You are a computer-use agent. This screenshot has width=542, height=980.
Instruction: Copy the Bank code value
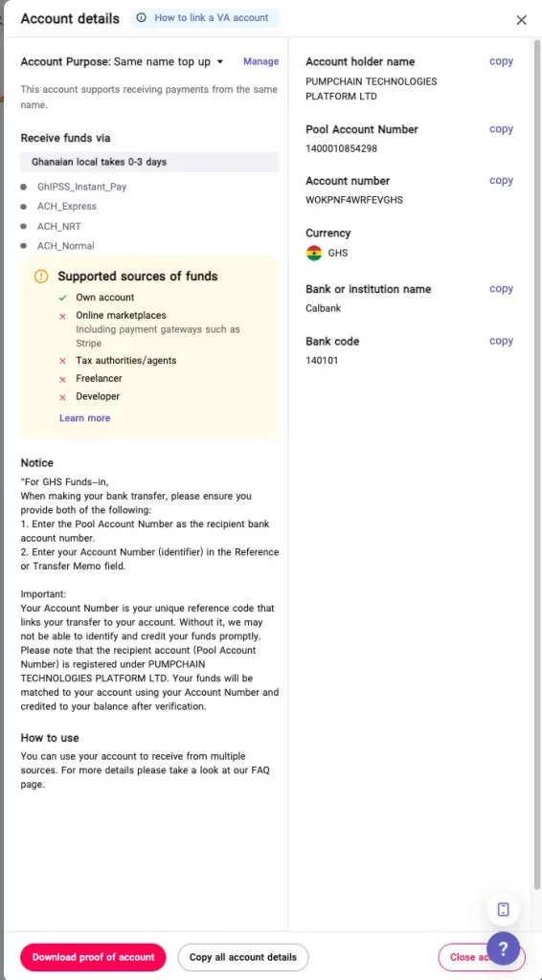[501, 341]
